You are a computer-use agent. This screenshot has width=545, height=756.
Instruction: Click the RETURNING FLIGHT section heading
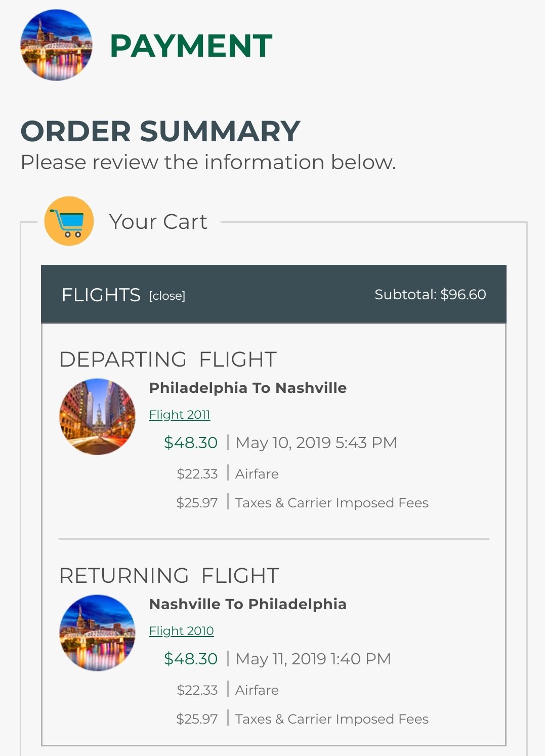[169, 576]
